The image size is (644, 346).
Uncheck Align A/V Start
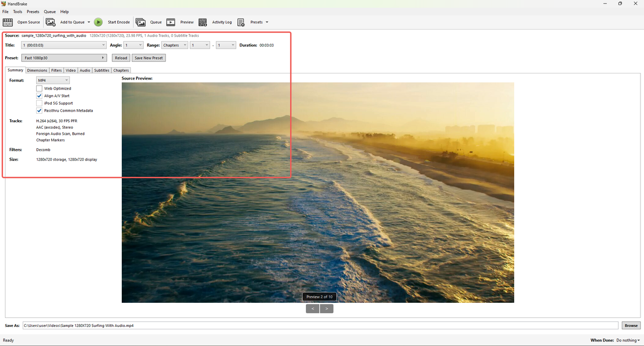point(39,96)
